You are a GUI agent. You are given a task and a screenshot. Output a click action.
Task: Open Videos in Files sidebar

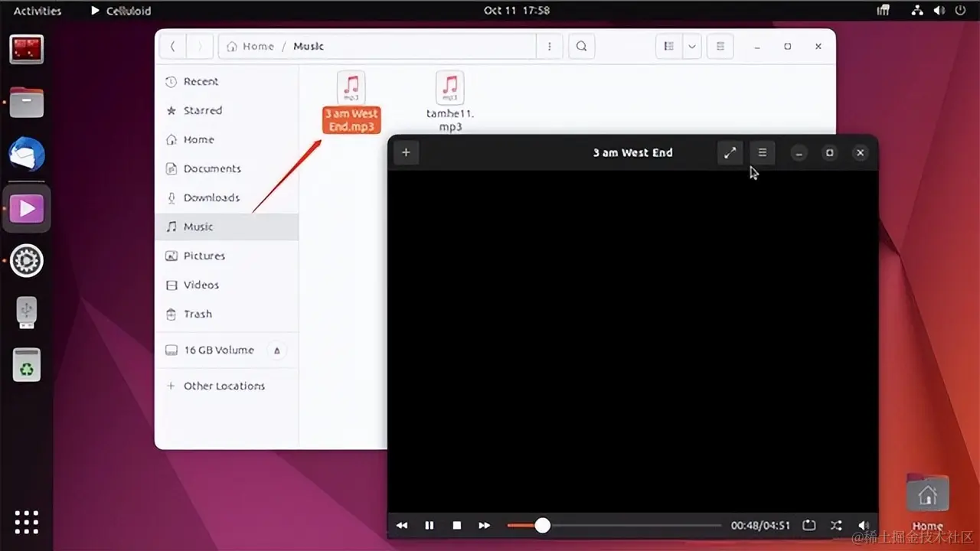point(227,285)
